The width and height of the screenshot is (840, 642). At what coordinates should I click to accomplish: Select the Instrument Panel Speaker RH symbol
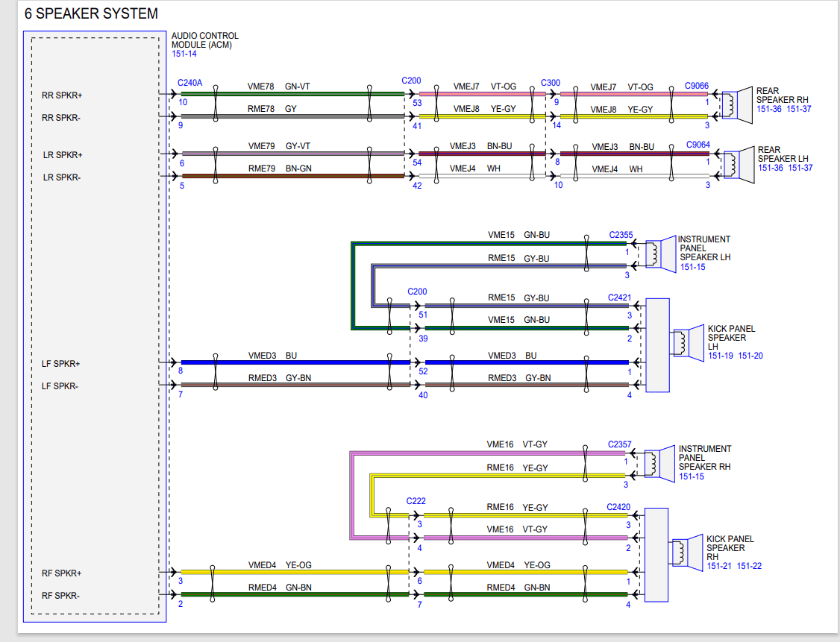[x=659, y=464]
